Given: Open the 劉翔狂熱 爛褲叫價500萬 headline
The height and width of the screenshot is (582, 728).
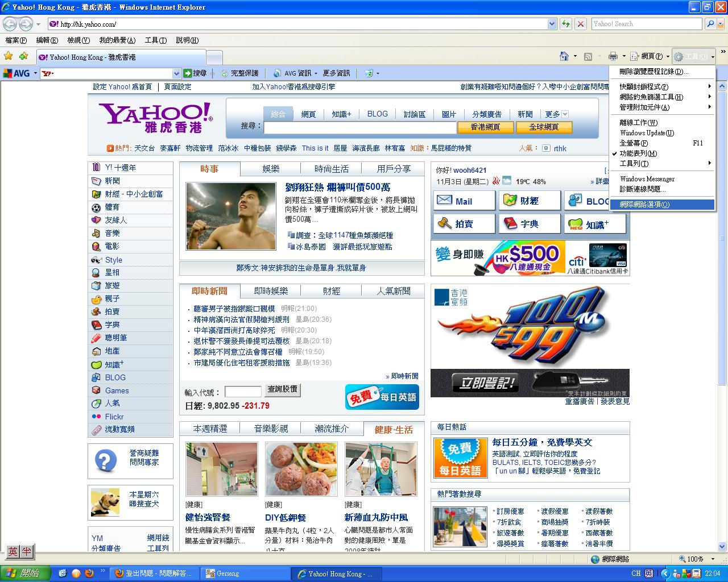Looking at the screenshot, I should point(338,187).
